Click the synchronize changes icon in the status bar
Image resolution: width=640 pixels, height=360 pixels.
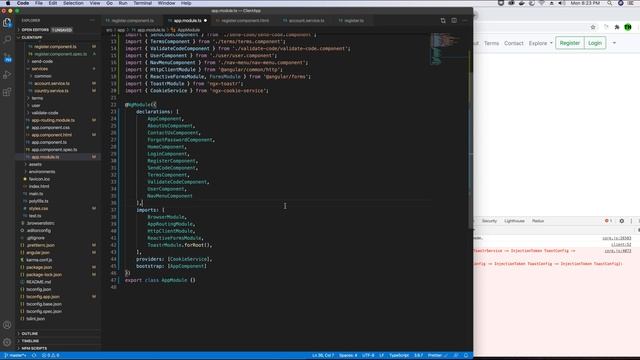point(34,356)
